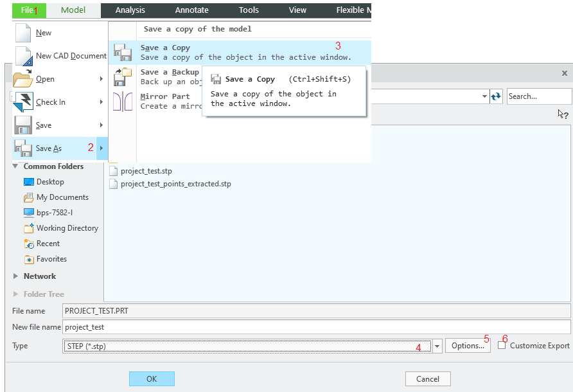Screen dimensions: 573x392
Task: Refresh the current directory listing
Action: pos(497,96)
